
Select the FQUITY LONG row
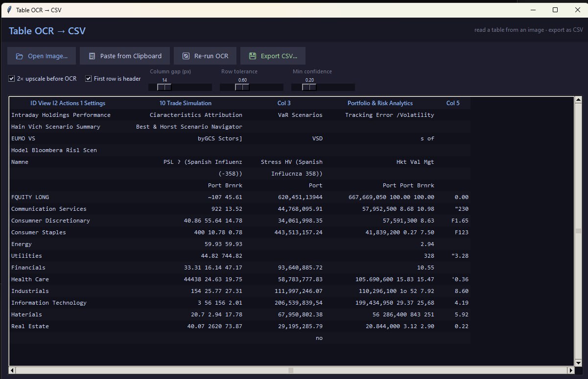point(240,197)
